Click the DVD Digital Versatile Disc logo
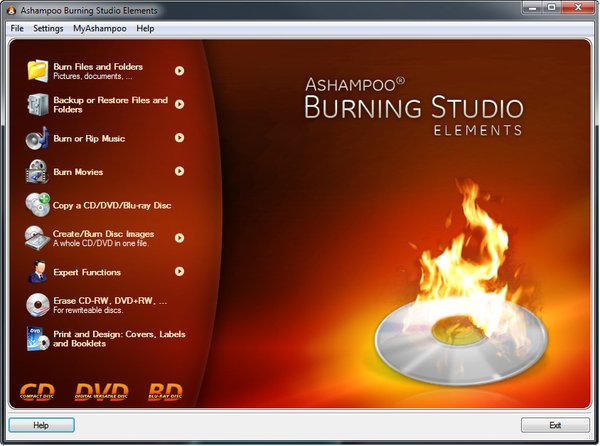600x446 pixels. 101,391
